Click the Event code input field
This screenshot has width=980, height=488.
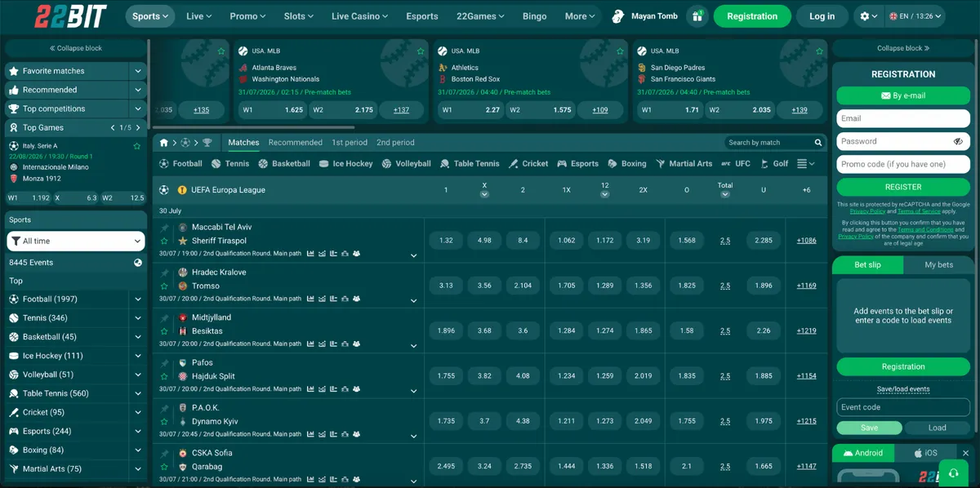(x=903, y=407)
